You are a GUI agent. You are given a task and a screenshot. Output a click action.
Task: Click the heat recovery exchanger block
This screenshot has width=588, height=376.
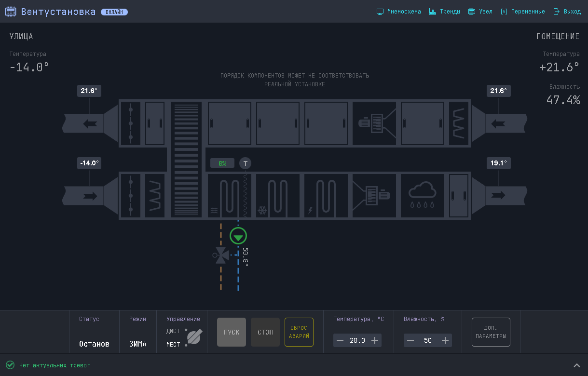pyautogui.click(x=186, y=159)
